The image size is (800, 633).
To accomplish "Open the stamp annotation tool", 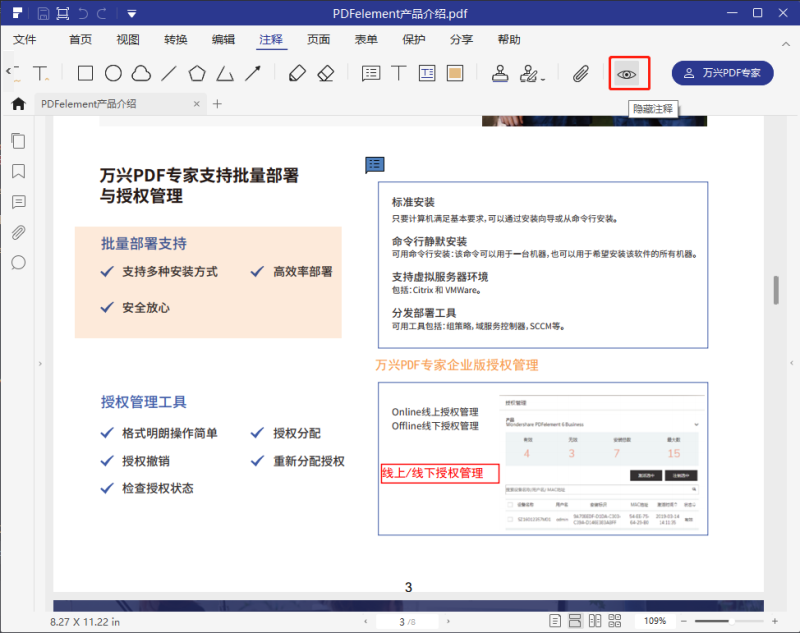I will tap(500, 73).
